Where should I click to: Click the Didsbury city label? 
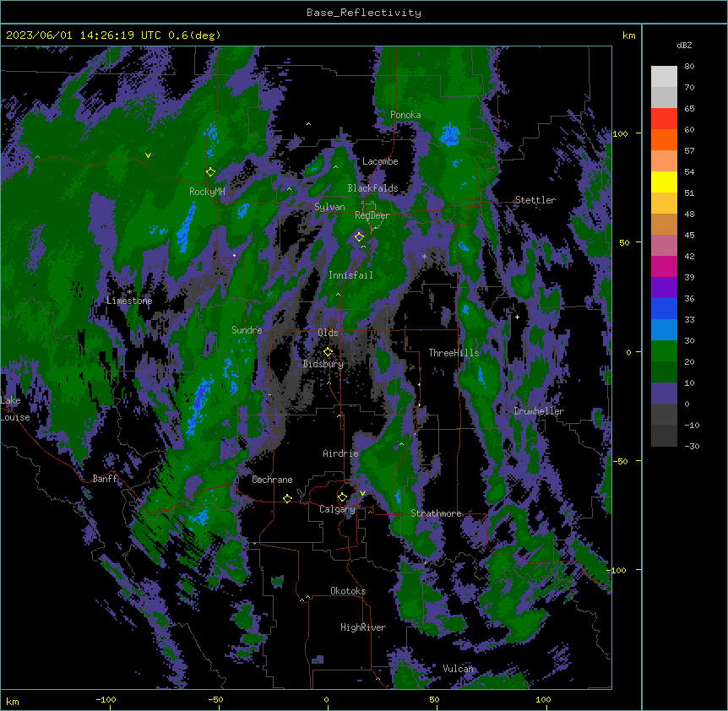click(x=323, y=364)
